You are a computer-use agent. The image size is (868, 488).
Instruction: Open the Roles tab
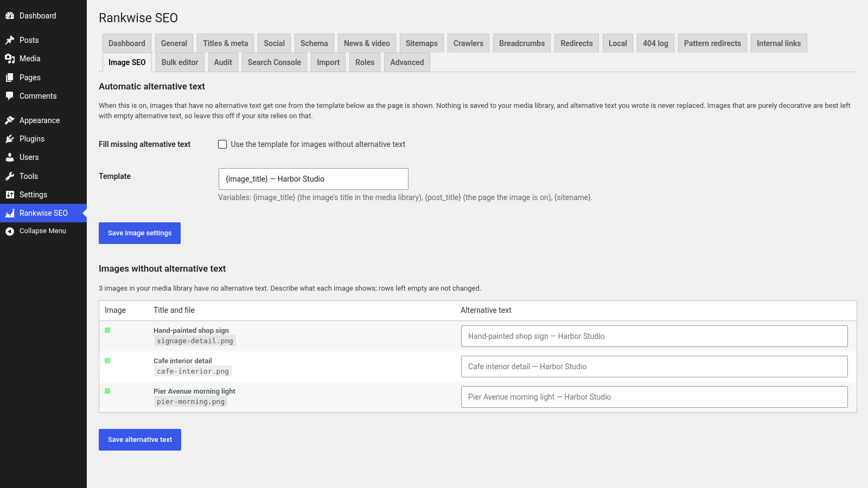click(365, 62)
